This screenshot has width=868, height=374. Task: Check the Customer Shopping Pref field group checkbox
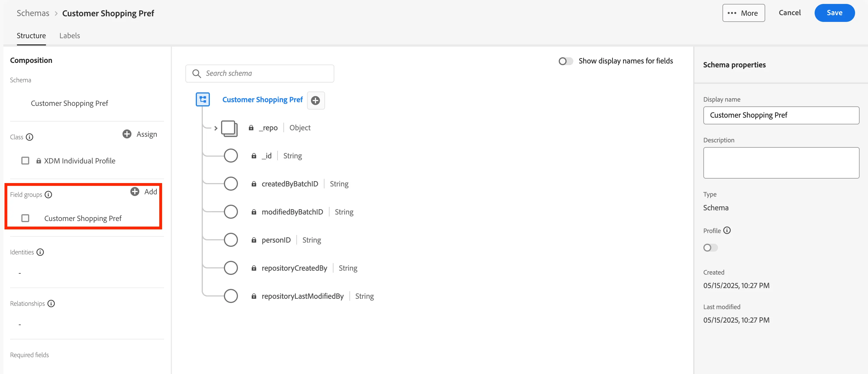25,218
